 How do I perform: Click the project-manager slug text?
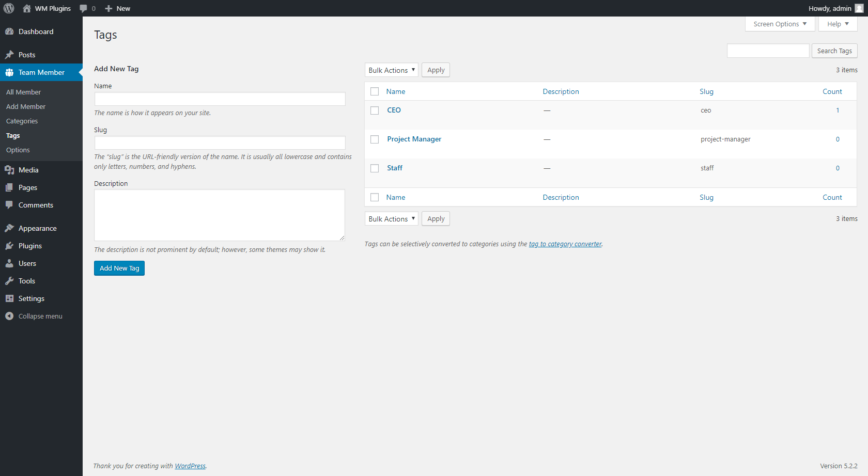(725, 139)
